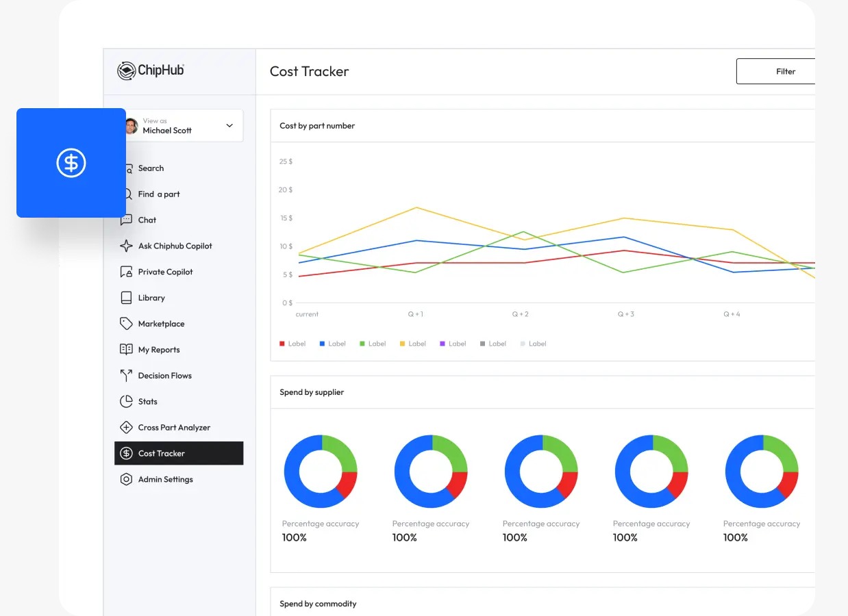Click the Admin Settings hexagon icon

(126, 480)
